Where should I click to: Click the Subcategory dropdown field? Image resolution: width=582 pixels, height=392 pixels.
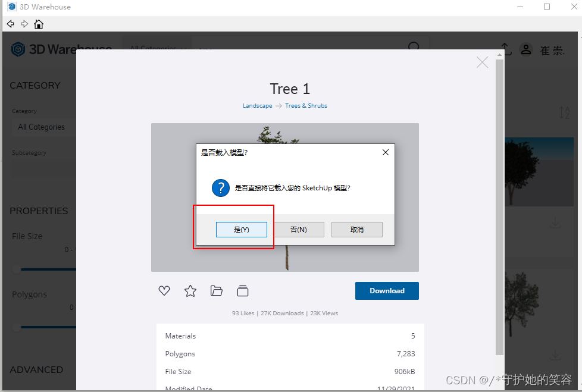click(x=44, y=169)
